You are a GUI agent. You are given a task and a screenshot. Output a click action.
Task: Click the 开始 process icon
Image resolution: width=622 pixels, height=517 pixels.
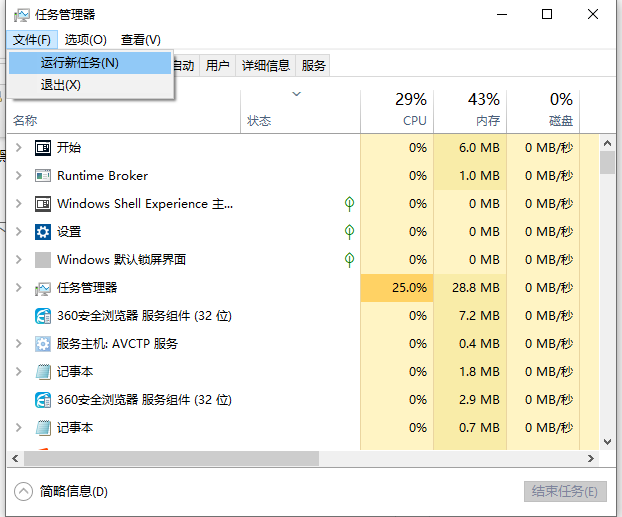click(x=43, y=148)
